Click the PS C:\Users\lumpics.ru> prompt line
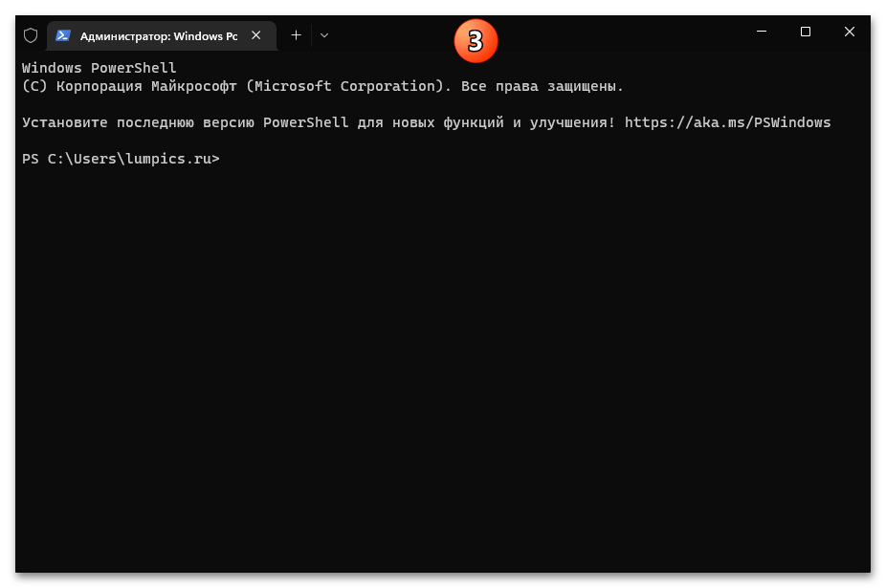The width and height of the screenshot is (886, 588). tap(121, 159)
